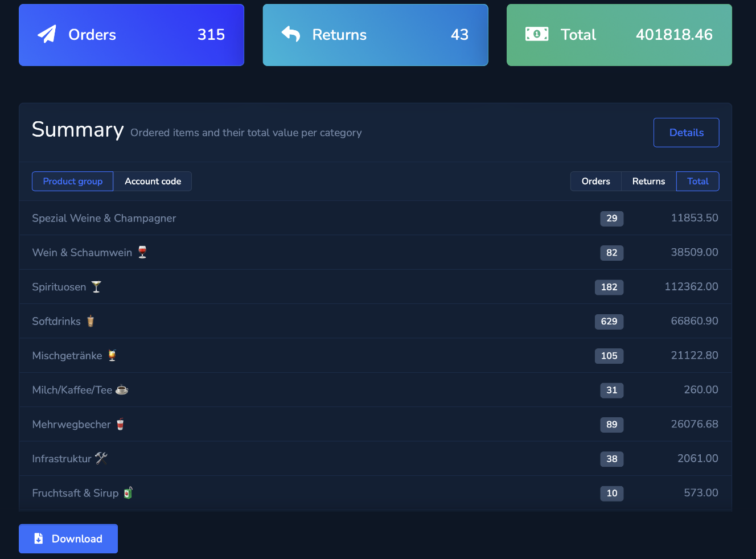Viewport: 756px width, 559px height.
Task: Click the tropical drink emoji beside Mischgetränke
Action: click(112, 355)
